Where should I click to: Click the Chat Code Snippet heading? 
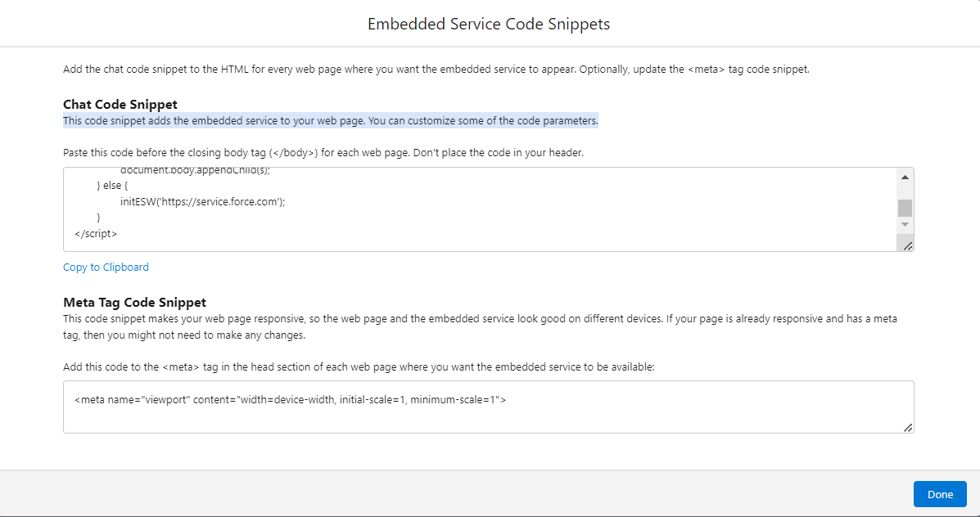coord(120,105)
